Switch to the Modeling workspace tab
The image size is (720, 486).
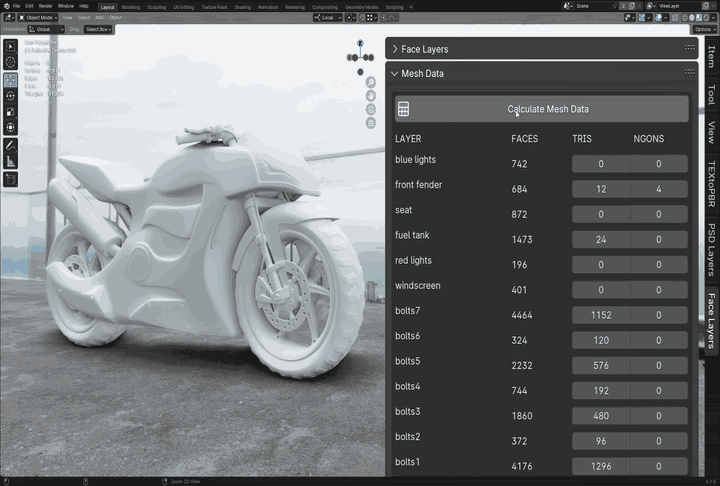pos(131,7)
